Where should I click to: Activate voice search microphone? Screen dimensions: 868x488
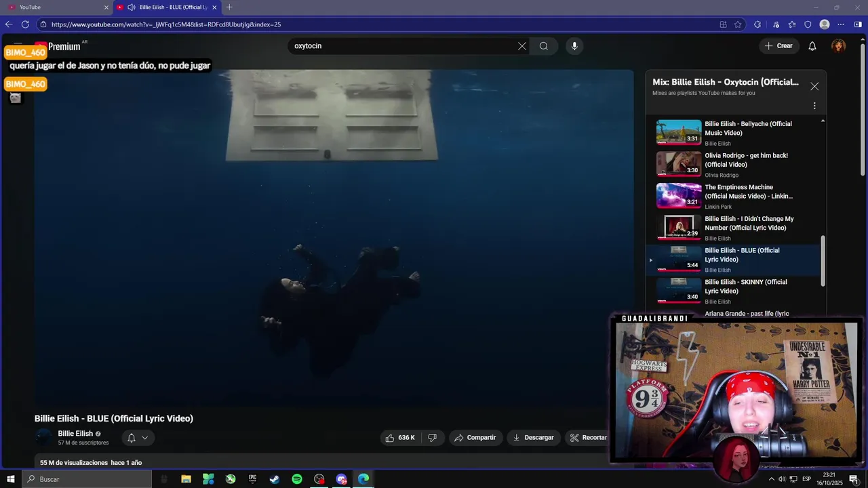(574, 46)
